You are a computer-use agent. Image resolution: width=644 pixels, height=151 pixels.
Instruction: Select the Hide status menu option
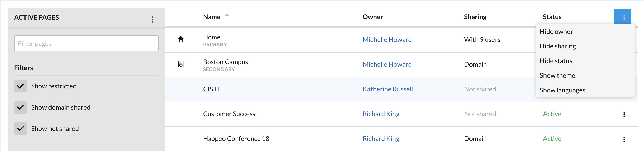click(x=556, y=61)
